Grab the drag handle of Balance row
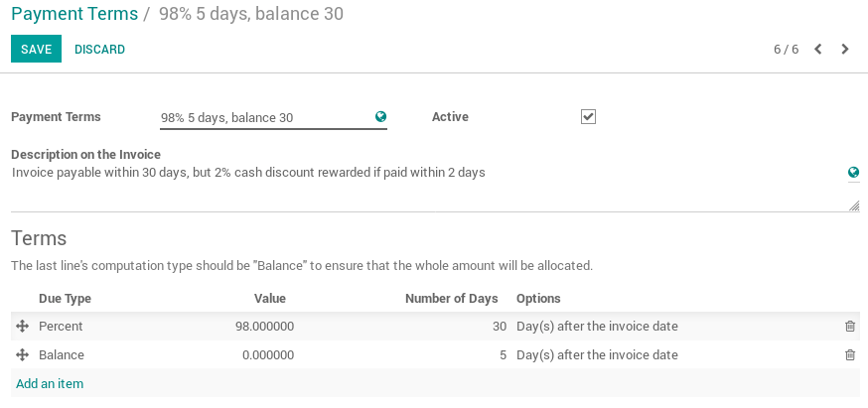868x408 pixels. (22, 355)
